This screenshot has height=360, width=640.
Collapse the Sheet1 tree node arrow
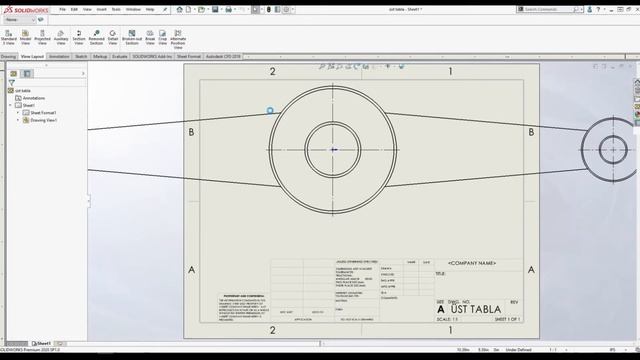point(11,105)
